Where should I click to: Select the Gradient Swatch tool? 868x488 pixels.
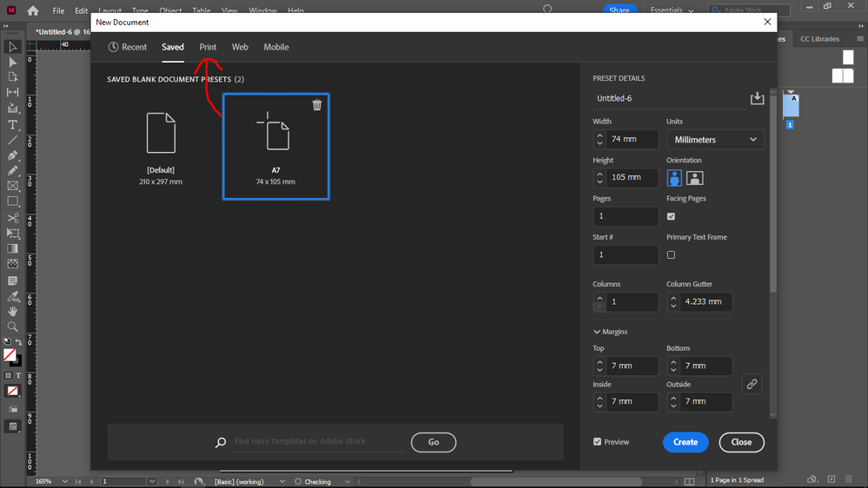[x=12, y=249]
